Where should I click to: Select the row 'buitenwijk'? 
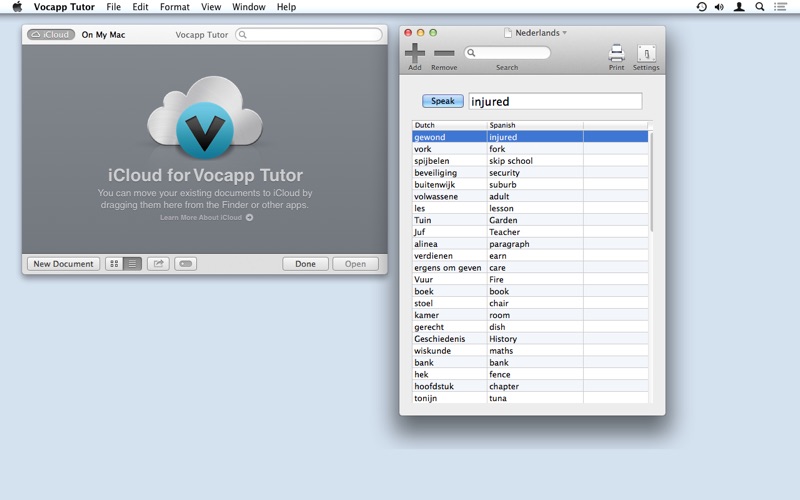[x=530, y=184]
